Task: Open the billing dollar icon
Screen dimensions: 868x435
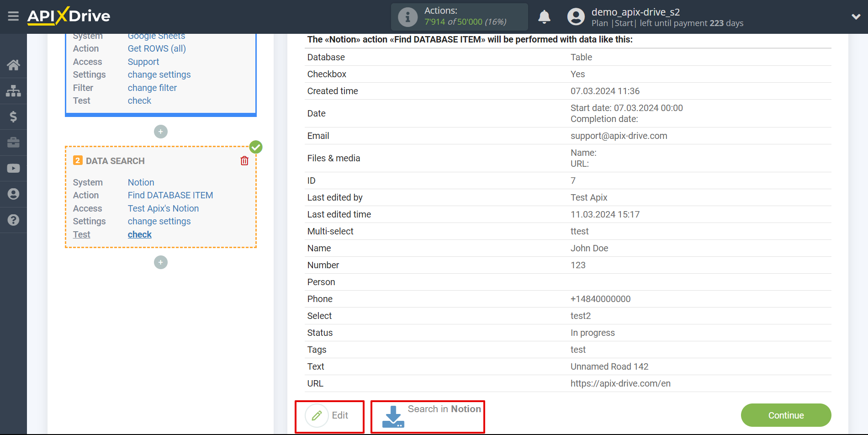Action: [13, 117]
